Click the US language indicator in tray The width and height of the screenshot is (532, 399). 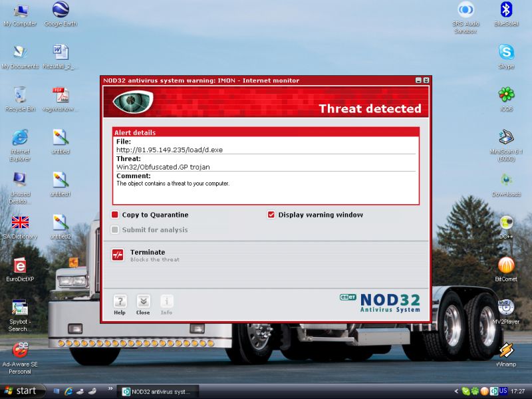503,391
